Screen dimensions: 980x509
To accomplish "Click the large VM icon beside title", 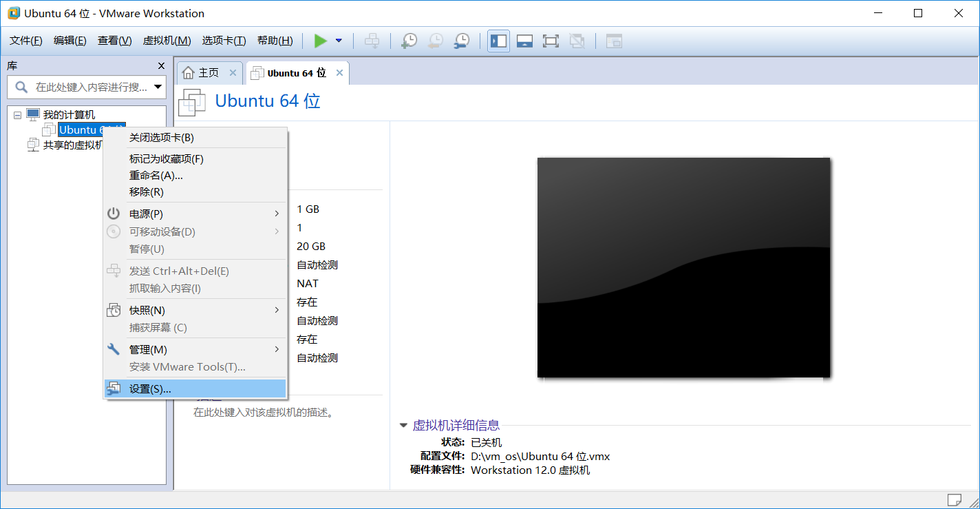I will (192, 102).
